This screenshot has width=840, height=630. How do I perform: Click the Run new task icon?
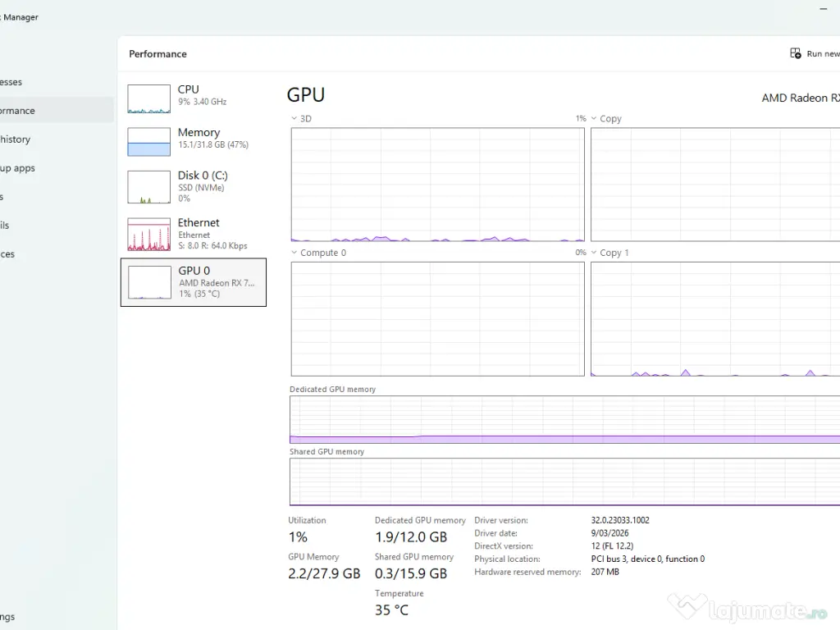coord(795,53)
